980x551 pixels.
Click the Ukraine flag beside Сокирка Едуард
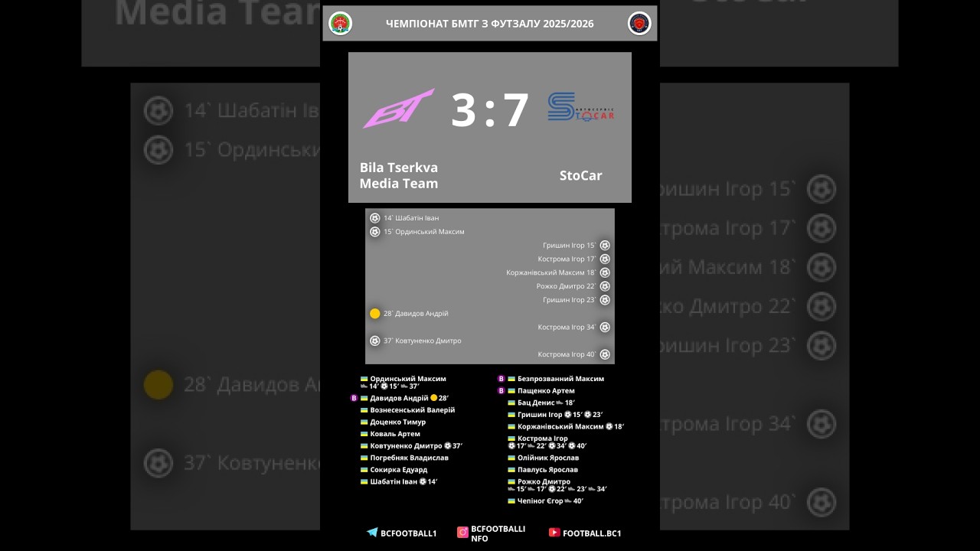click(x=364, y=470)
